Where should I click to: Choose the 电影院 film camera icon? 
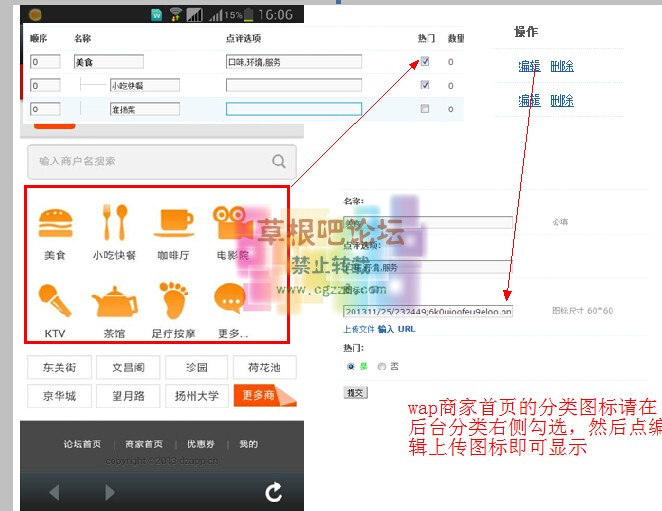coord(231,223)
